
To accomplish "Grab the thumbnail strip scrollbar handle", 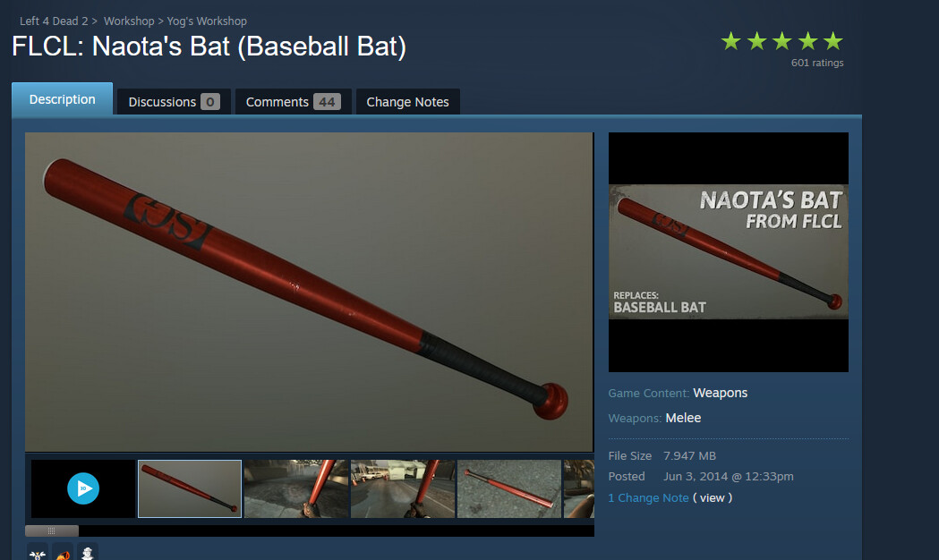I will 52,530.
